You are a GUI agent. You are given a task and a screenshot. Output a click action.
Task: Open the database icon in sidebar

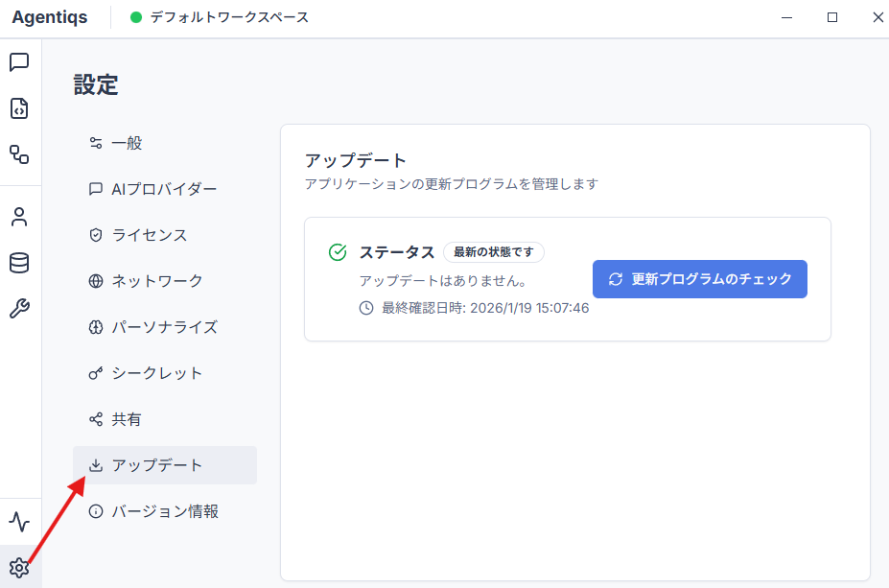pos(19,263)
